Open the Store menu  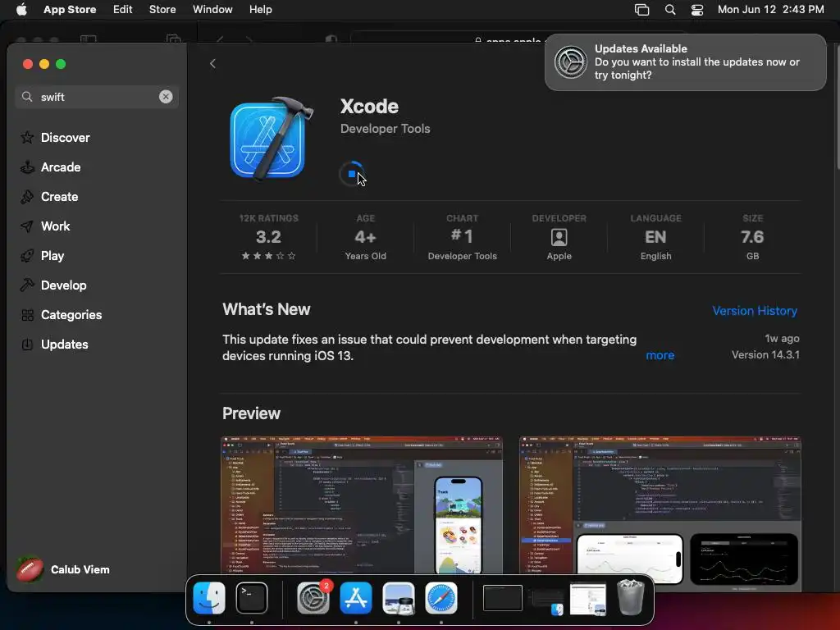[x=162, y=10]
